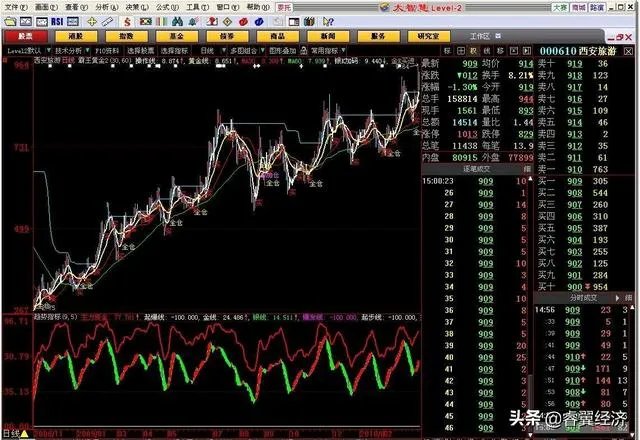Image resolution: width=640 pixels, height=440 pixels.
Task: Select the 股票 category tab
Action: 27,34
